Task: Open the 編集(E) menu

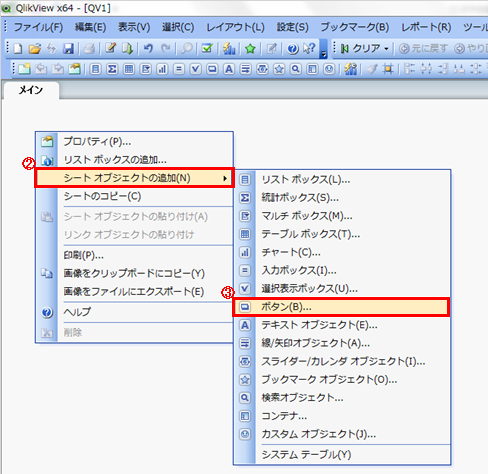Action: coord(90,27)
